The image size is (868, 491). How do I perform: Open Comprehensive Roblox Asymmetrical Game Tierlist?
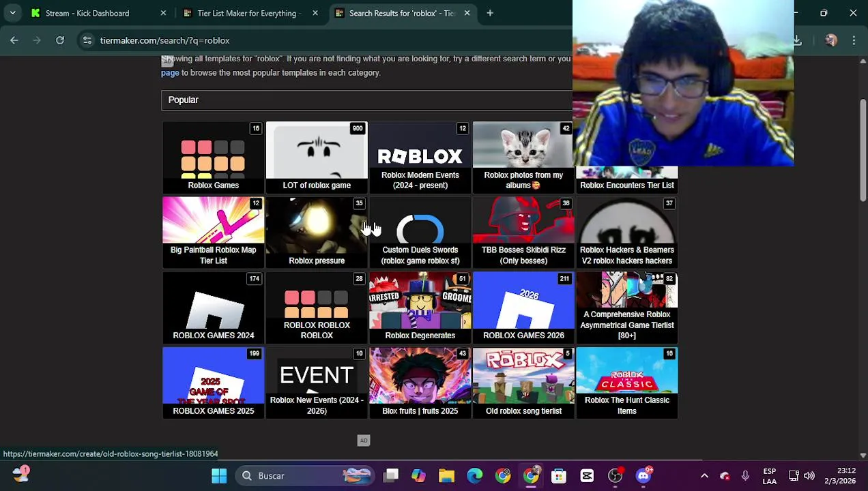pos(626,308)
